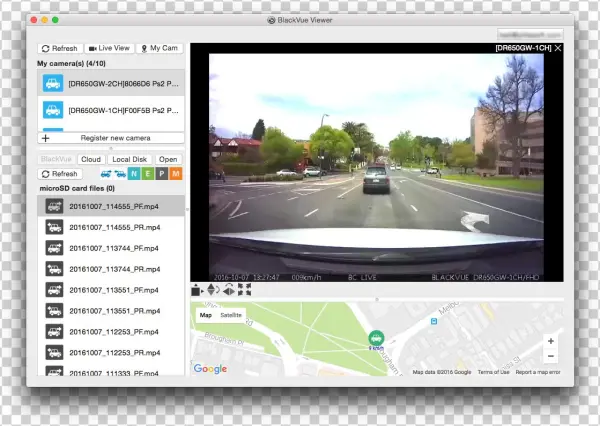Flip the video horizontally
This screenshot has height=426, width=600.
[229, 290]
